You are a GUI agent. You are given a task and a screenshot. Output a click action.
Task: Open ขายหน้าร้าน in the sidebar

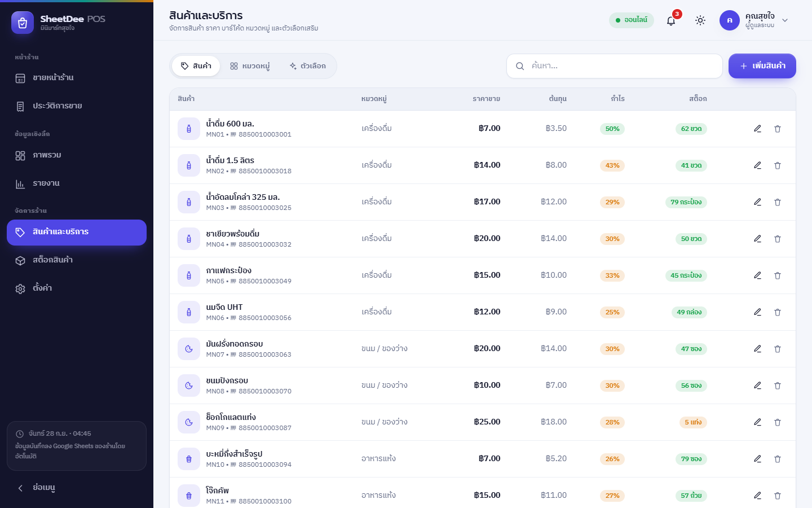(77, 78)
